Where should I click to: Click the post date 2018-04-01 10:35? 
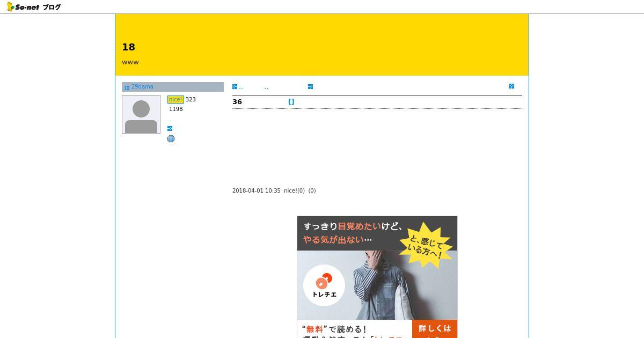(x=257, y=190)
